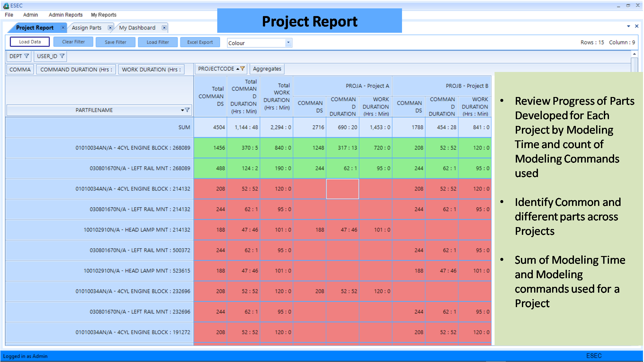Viewport: 644px width, 362px height.
Task: Switch to the My Dashboard tab
Action: [137, 28]
